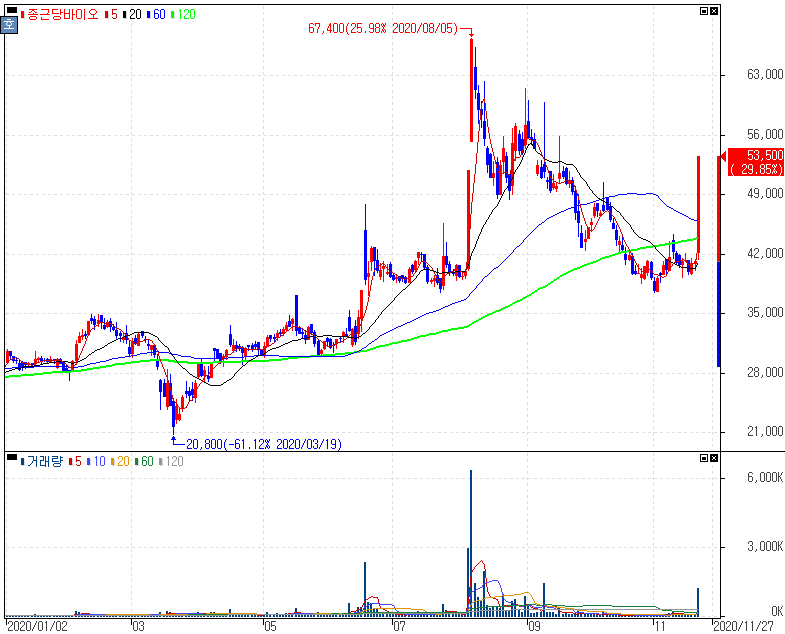Click the 05 month label on the time axis
The height and width of the screenshot is (634, 785).
pos(270,626)
